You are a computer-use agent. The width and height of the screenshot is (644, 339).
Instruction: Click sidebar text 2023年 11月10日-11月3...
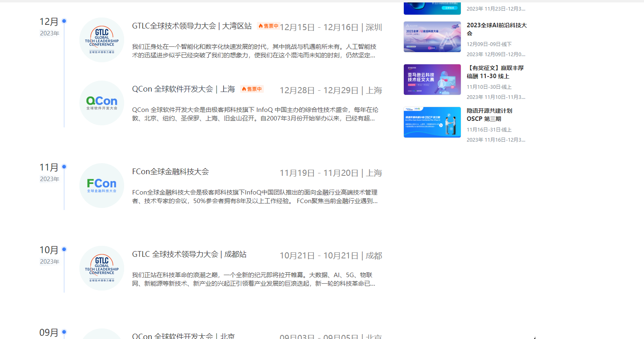click(496, 97)
